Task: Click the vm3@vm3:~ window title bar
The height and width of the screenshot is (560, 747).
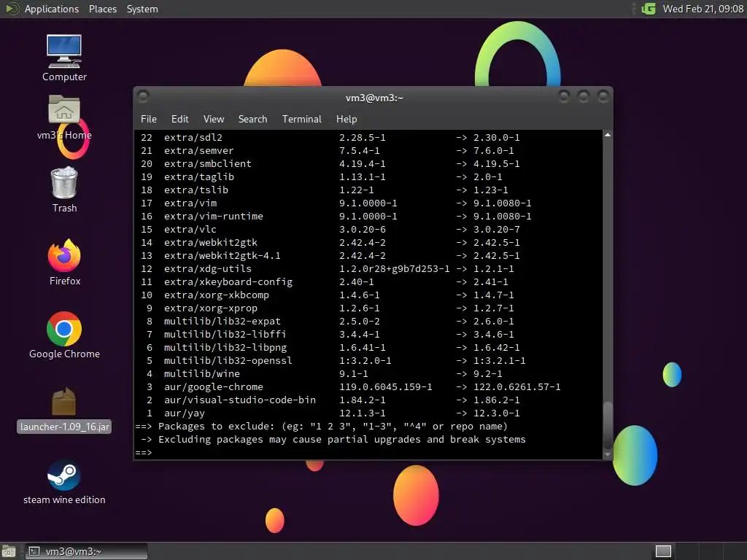Action: point(374,98)
